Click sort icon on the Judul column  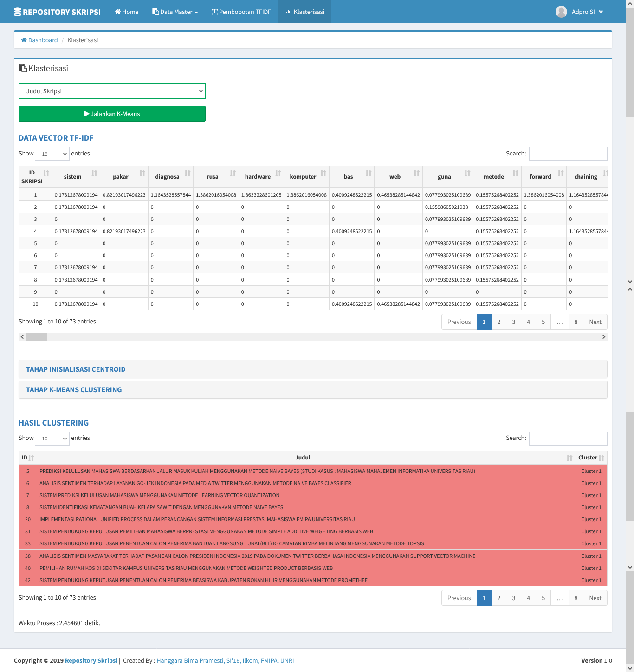pyautogui.click(x=569, y=458)
